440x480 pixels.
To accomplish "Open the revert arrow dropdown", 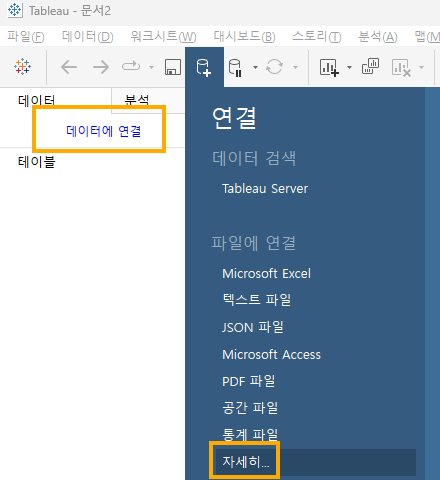I will tap(151, 67).
